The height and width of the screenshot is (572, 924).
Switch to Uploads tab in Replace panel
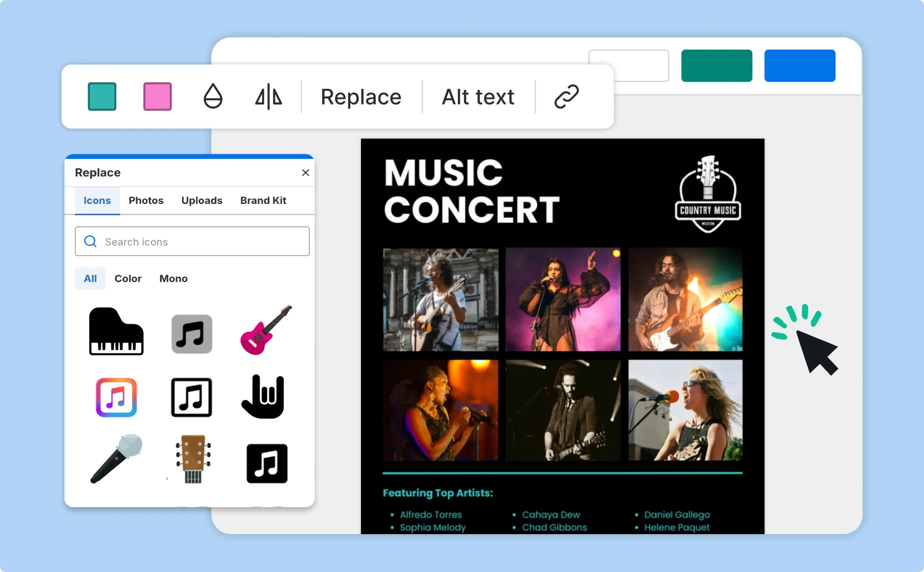202,201
